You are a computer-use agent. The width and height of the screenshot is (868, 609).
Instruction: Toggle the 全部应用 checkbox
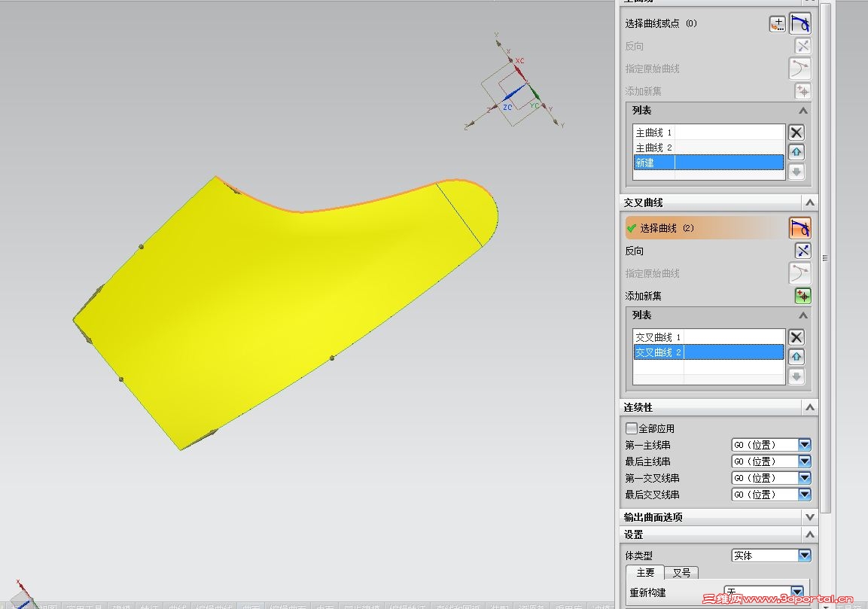coord(631,428)
